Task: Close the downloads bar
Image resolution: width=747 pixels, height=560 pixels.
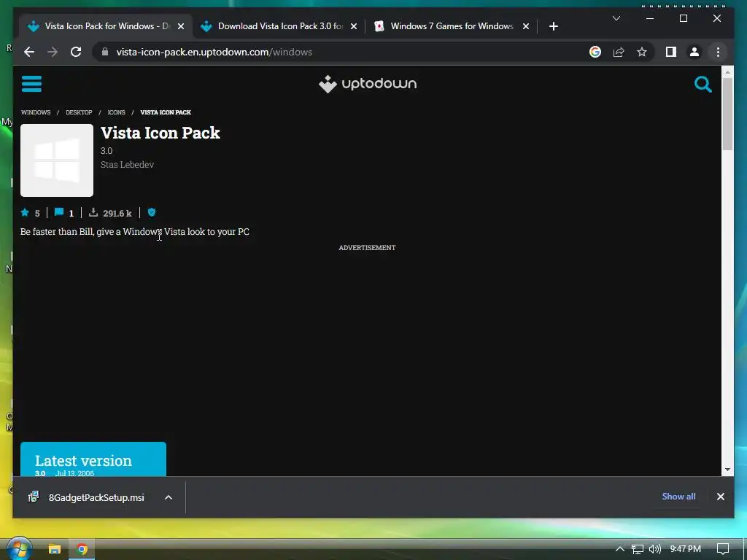Action: click(720, 497)
